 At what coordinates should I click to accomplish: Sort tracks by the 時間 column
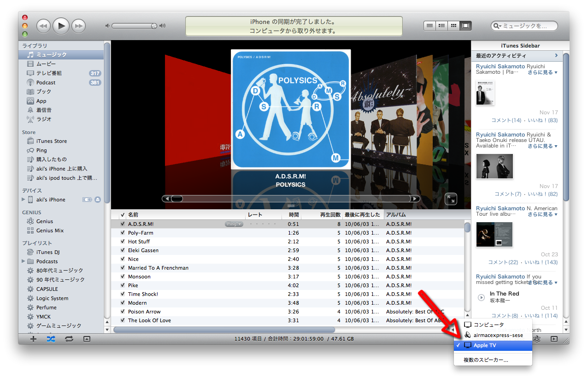click(292, 215)
